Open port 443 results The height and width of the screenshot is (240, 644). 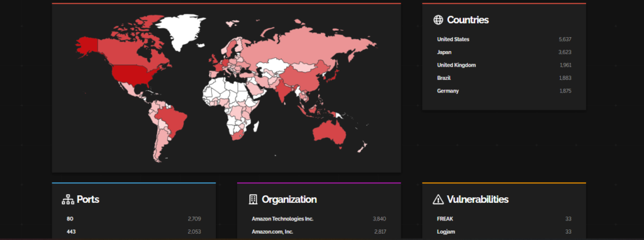(x=71, y=232)
